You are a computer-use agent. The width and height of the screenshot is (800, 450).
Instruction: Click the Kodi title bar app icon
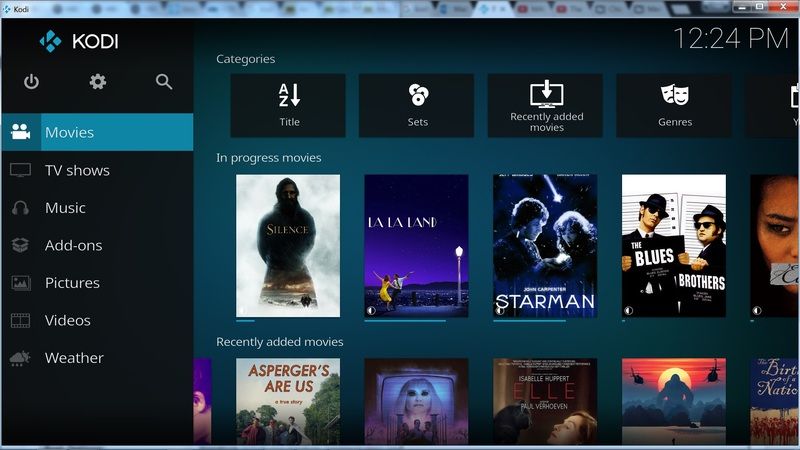(7, 9)
